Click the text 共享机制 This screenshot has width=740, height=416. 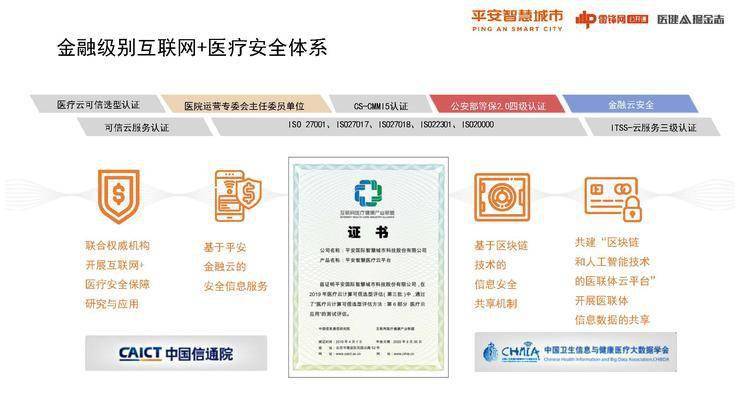496,304
